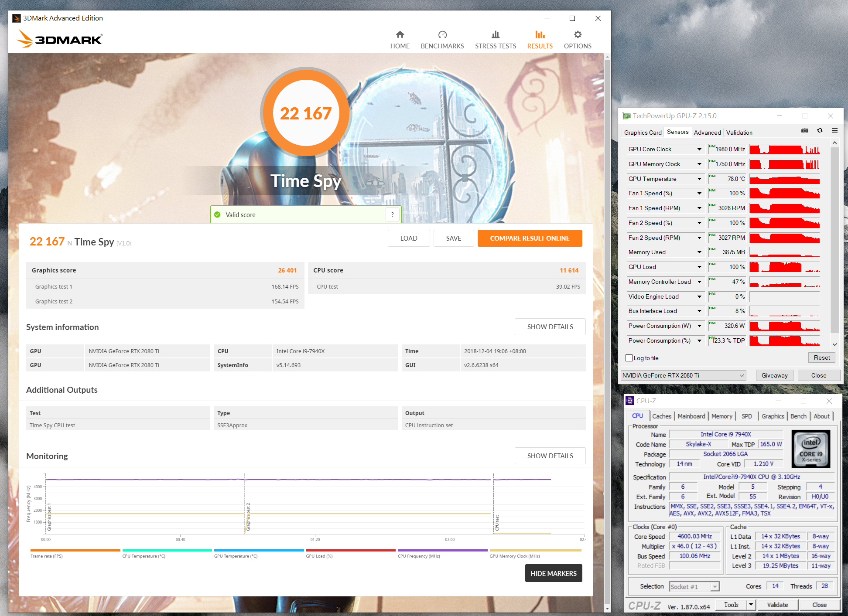Go to the 3DMark Home icon

[x=400, y=34]
